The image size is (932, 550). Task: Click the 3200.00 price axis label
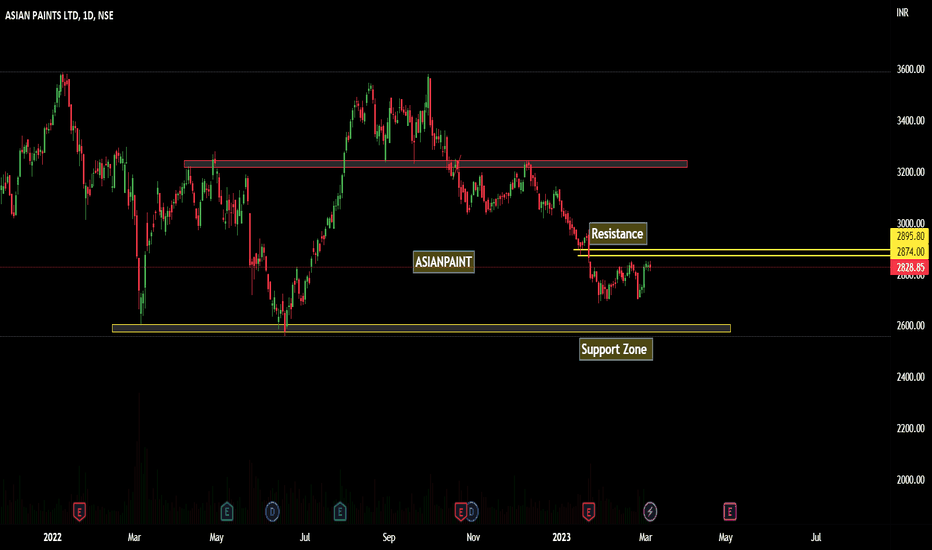[911, 172]
